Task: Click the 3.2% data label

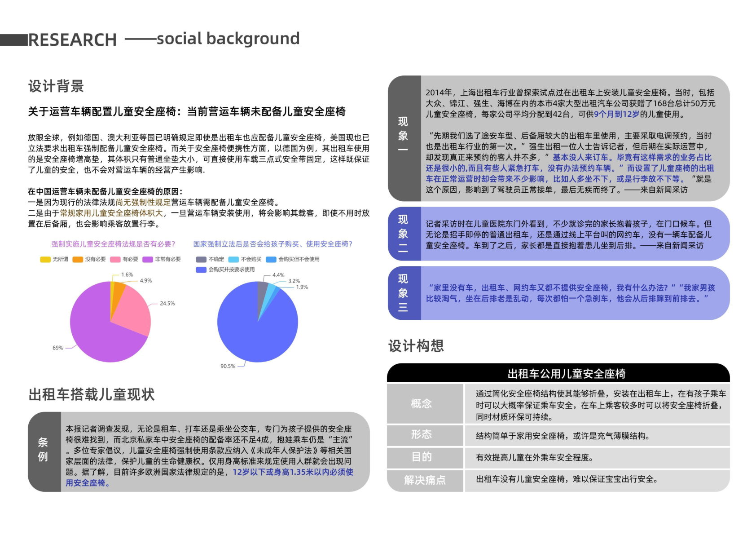Action: click(294, 281)
